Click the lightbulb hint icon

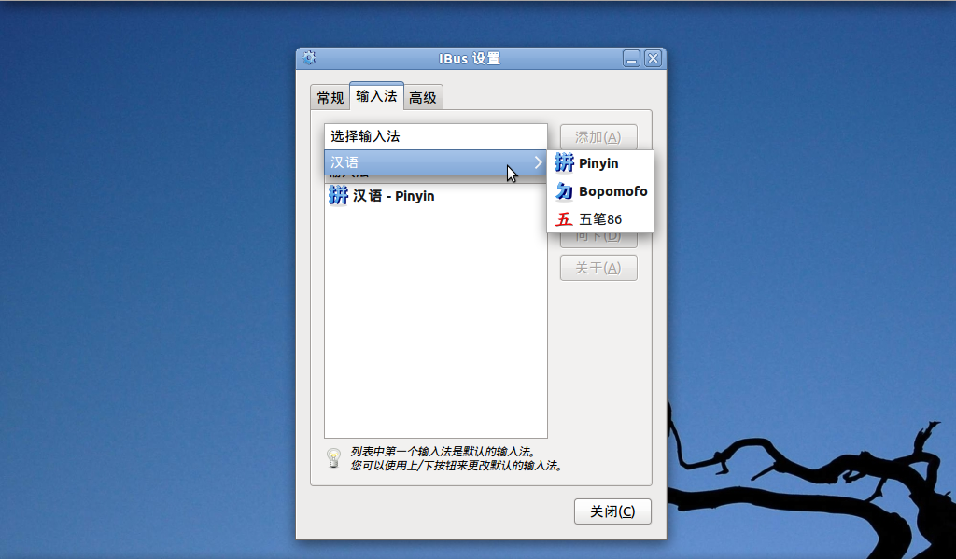point(333,458)
